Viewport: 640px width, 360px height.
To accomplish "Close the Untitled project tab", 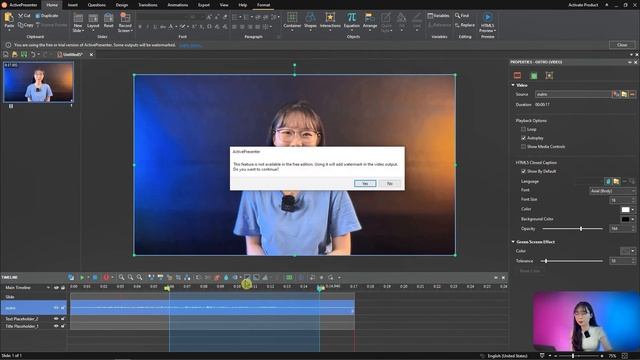I will [x=91, y=54].
